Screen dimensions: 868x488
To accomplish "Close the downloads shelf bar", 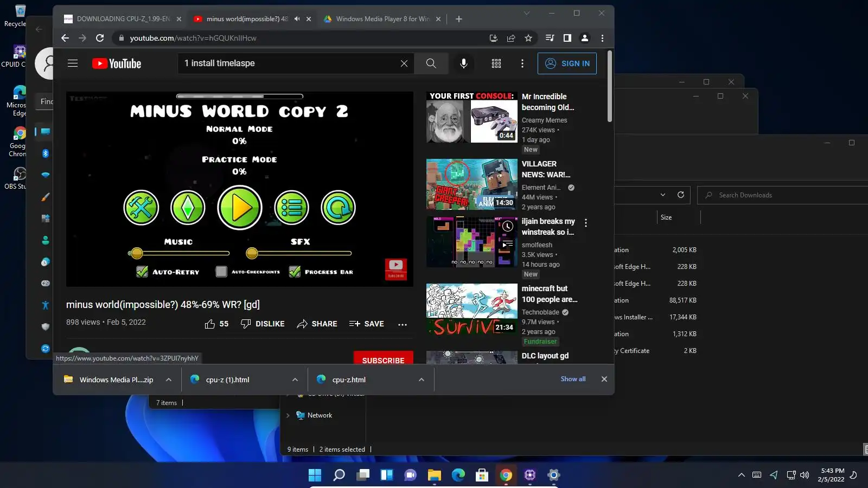I will (x=604, y=379).
